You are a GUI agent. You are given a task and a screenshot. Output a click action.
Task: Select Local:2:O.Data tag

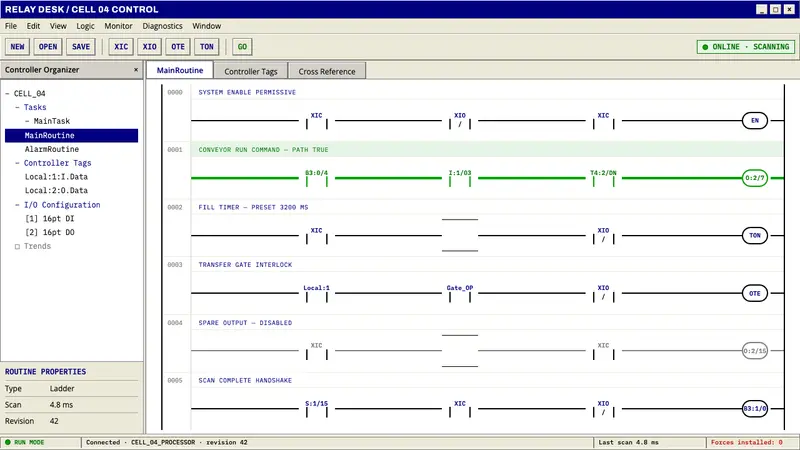click(x=56, y=190)
